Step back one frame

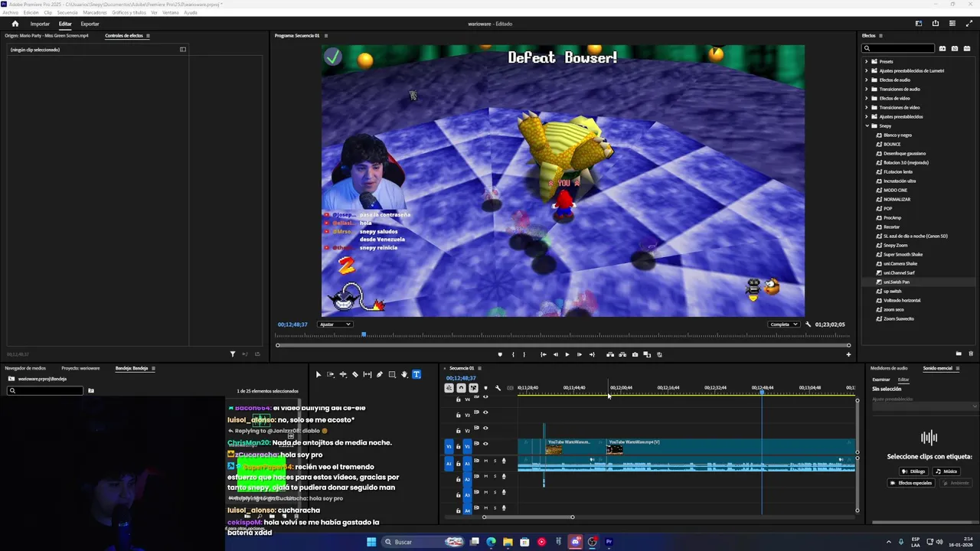tap(556, 354)
